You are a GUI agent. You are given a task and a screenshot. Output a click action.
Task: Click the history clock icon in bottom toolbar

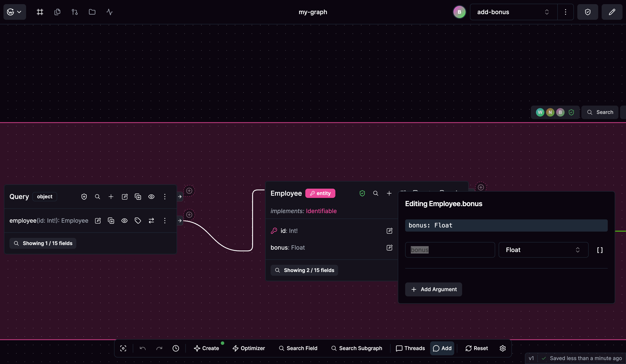tap(176, 348)
